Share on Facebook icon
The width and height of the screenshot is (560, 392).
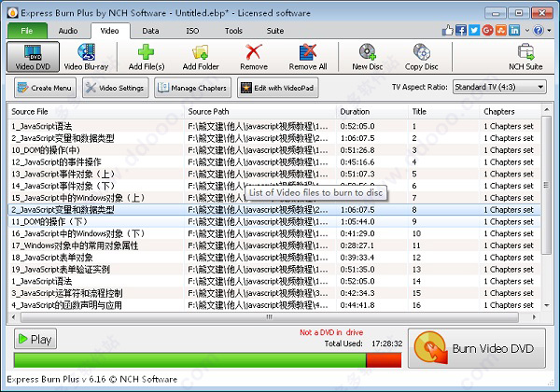point(461,31)
